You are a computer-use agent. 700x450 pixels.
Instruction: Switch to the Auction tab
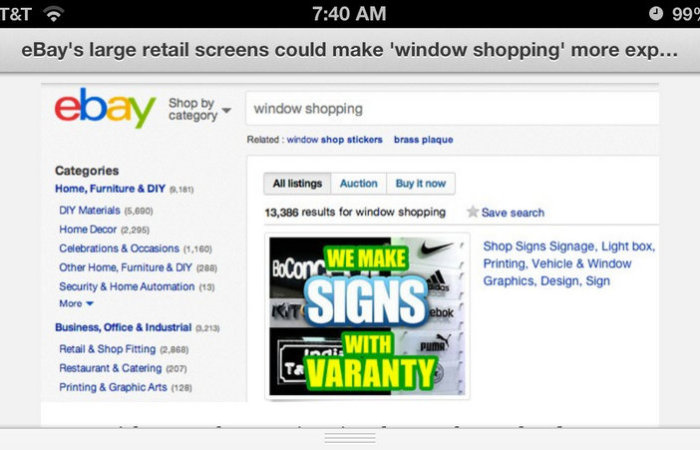pyautogui.click(x=358, y=183)
